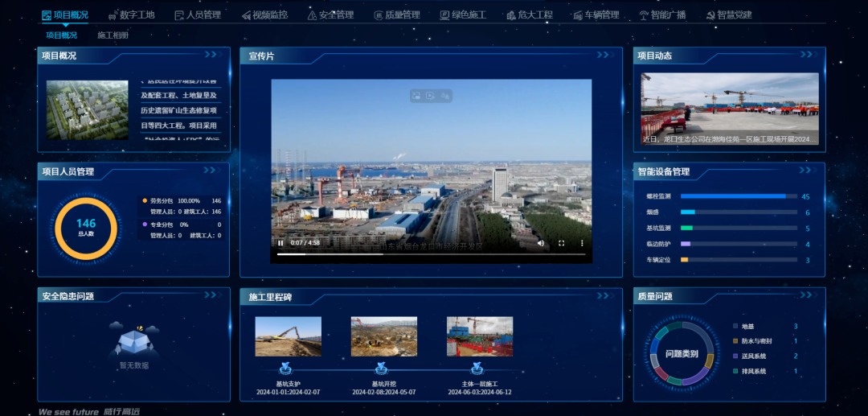The height and width of the screenshot is (416, 868).
Task: Expand the 智能设备管理 panel arrows
Action: (806, 171)
